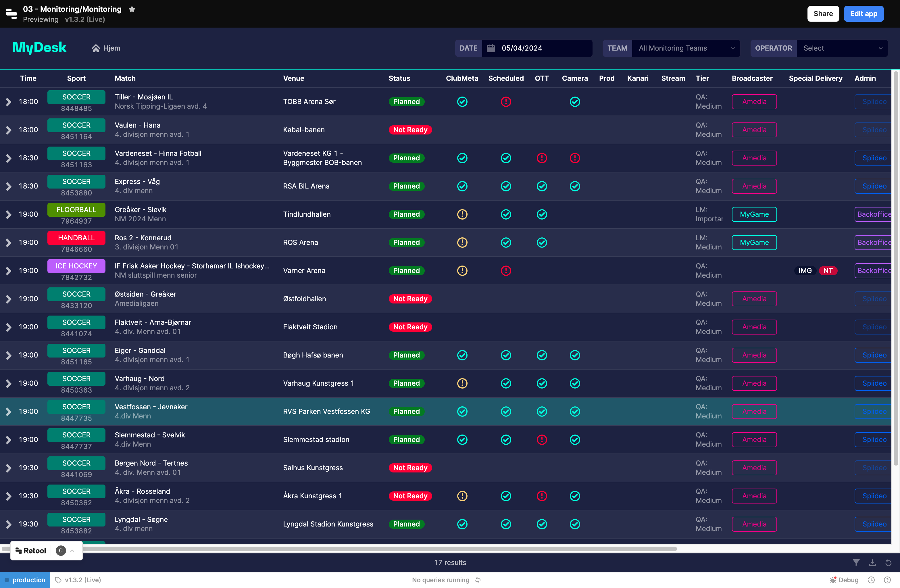Click the MyDesk logo
The width and height of the screenshot is (900, 588).
tap(39, 48)
